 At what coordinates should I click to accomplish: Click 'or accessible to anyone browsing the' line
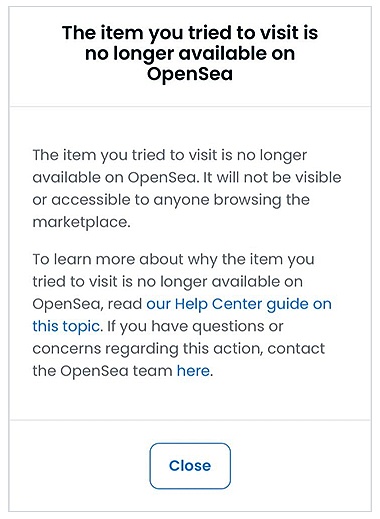[171, 200]
